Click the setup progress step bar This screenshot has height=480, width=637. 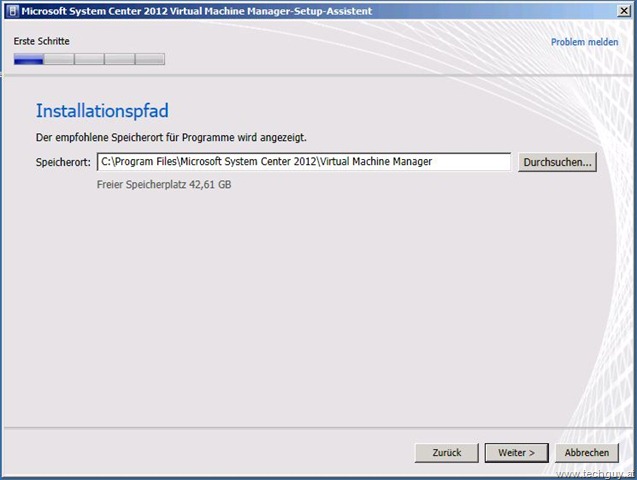coord(89,59)
